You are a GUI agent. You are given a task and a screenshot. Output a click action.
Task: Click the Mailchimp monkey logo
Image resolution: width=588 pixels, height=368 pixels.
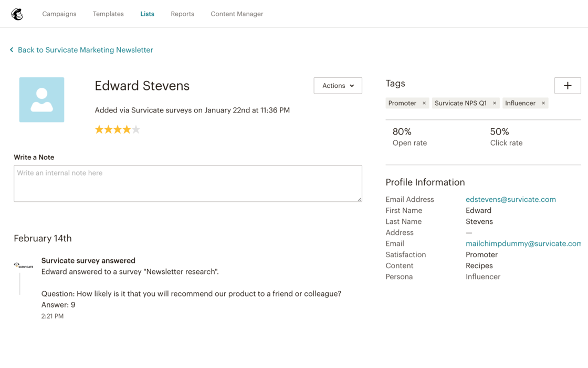[17, 14]
